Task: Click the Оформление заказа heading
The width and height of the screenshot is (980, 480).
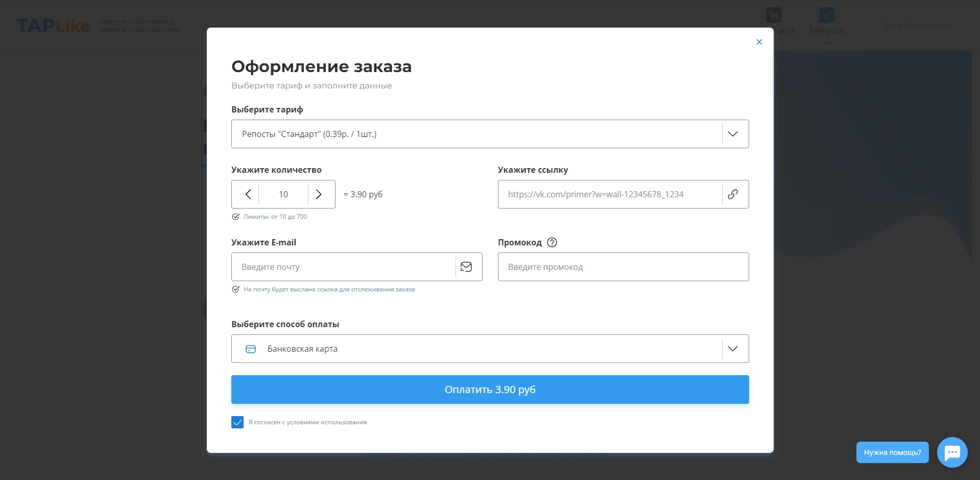Action: click(321, 66)
